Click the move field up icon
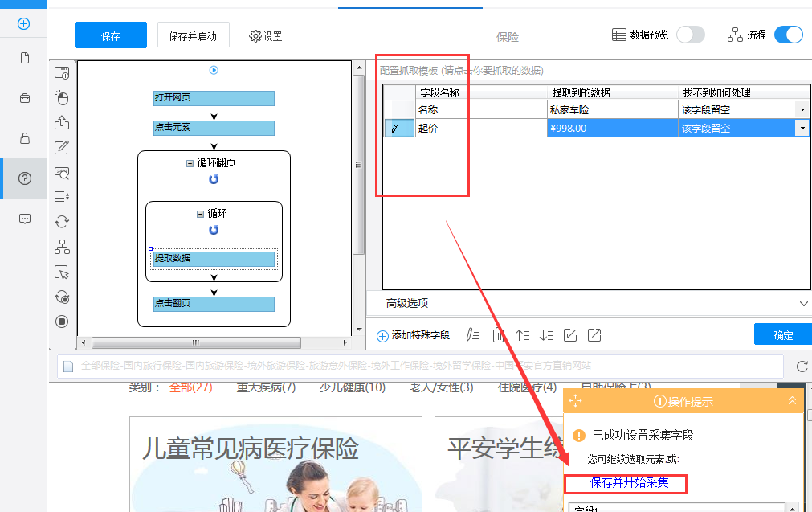Screen dimensions: 812x512 tap(523, 335)
